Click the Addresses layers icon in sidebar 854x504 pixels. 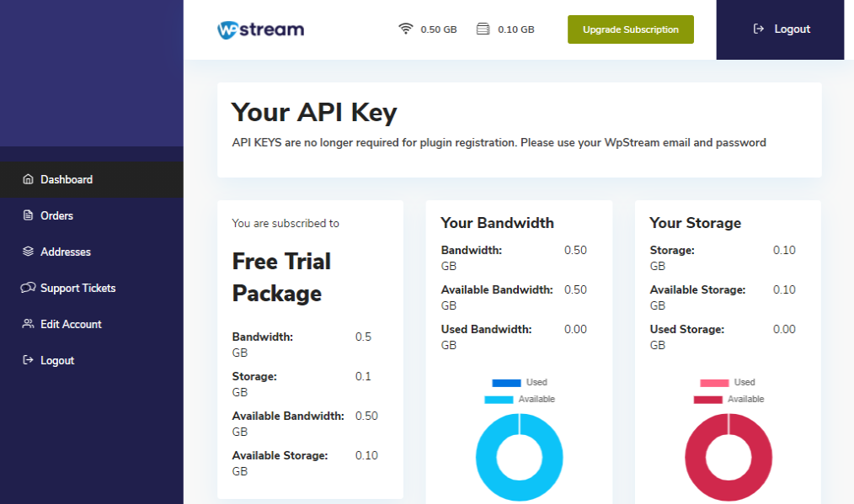(28, 252)
